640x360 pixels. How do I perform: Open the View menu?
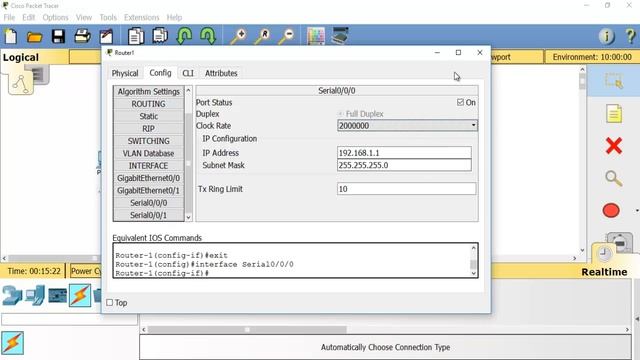(x=84, y=18)
